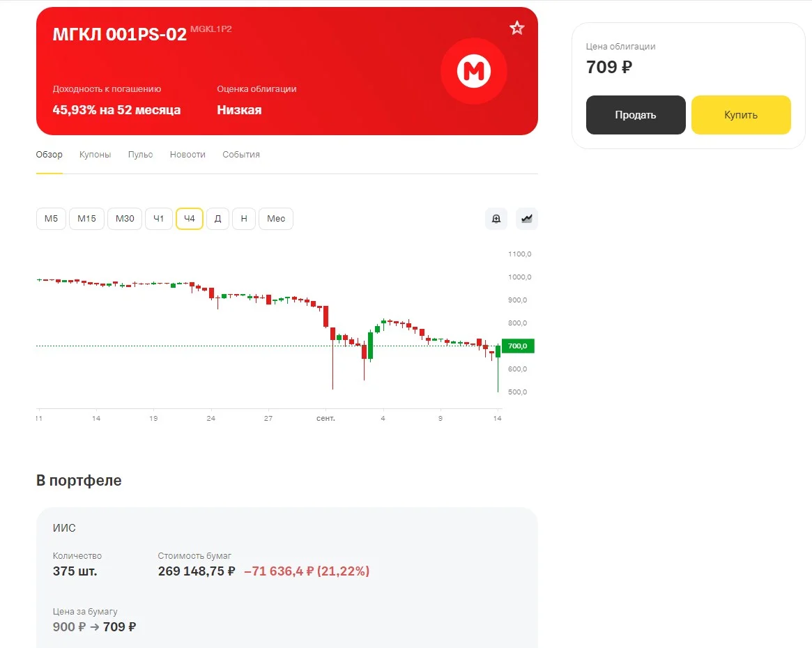Image resolution: width=812 pixels, height=648 pixels.
Task: Open the Купоны tab
Action: pyautogui.click(x=95, y=154)
